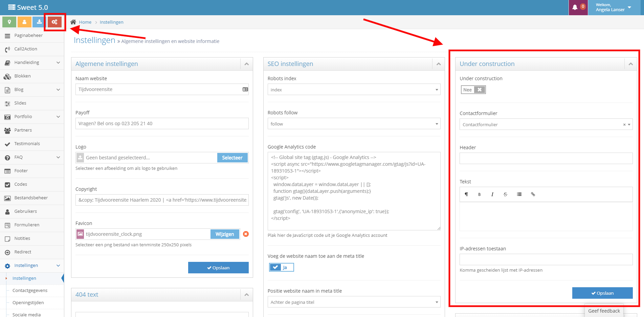Image resolution: width=644 pixels, height=317 pixels.
Task: Open Formulieren in sidebar
Action: (32, 225)
